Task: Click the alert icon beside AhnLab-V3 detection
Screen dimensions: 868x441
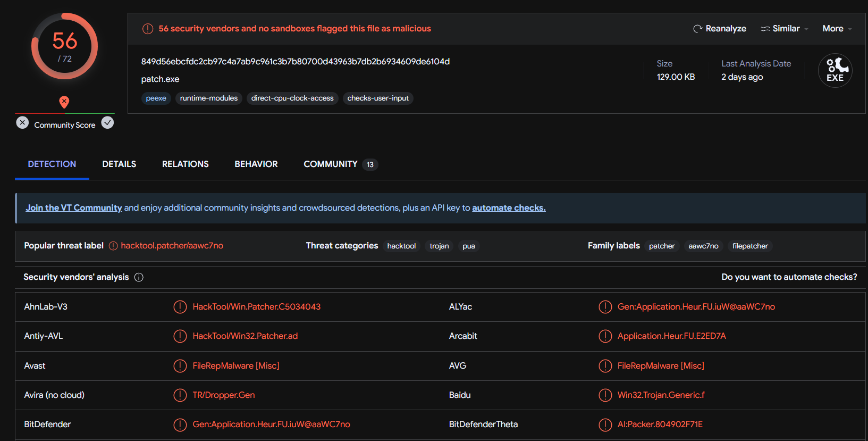Action: [x=180, y=307]
